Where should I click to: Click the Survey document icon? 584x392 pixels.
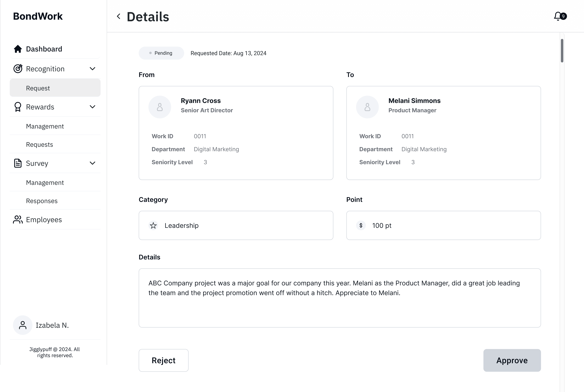(x=18, y=163)
